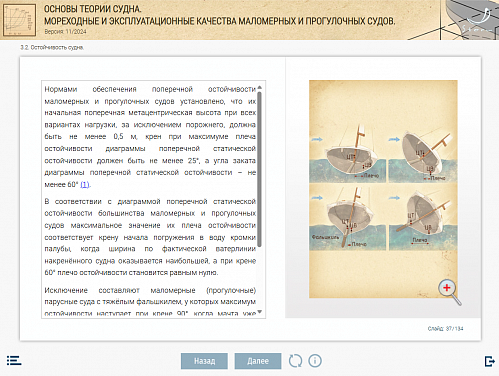The height and width of the screenshot is (376, 499).
Task: Click the bottom-right capsized boat picture
Action: click(423, 218)
